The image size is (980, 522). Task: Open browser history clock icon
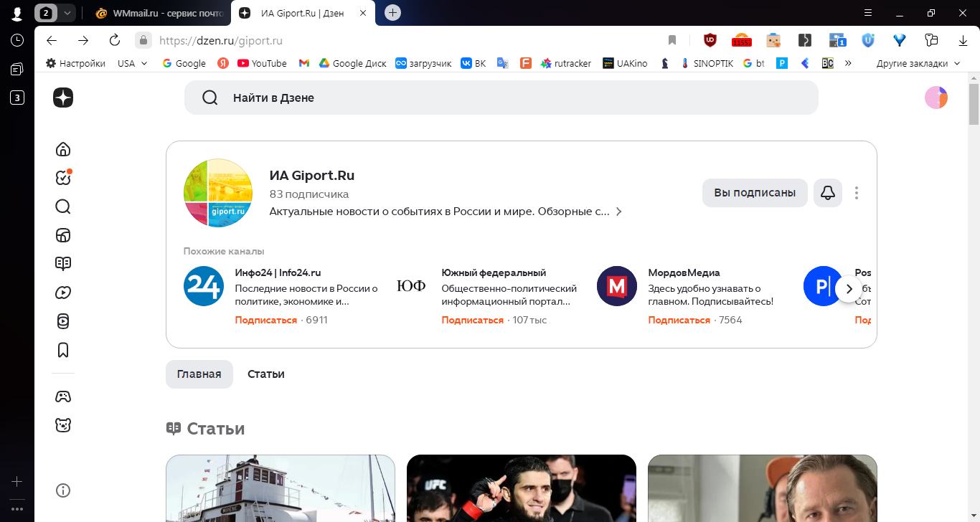coord(17,40)
